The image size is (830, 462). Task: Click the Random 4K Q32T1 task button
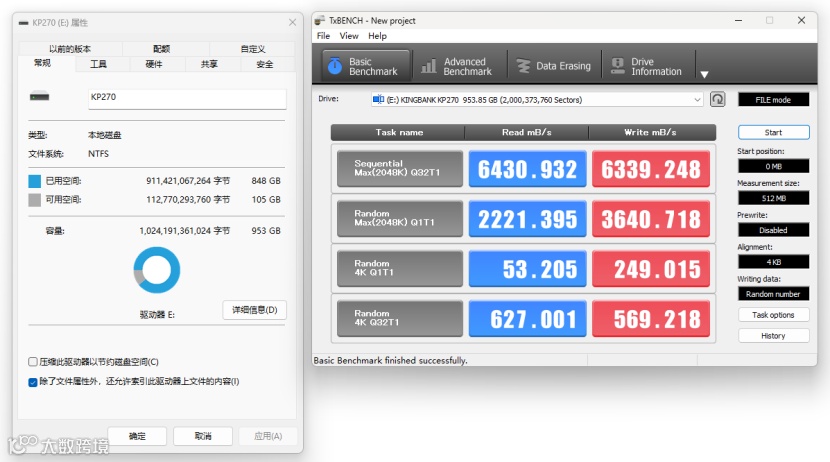(x=400, y=319)
